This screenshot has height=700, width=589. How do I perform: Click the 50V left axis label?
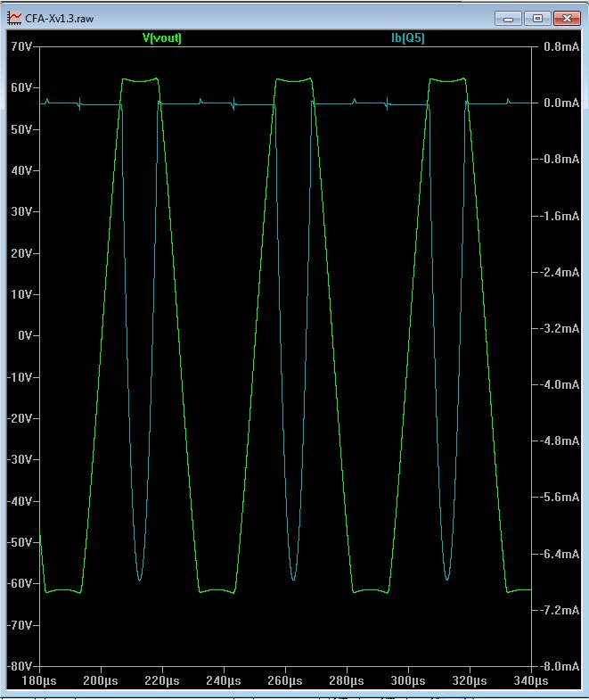coord(21,129)
